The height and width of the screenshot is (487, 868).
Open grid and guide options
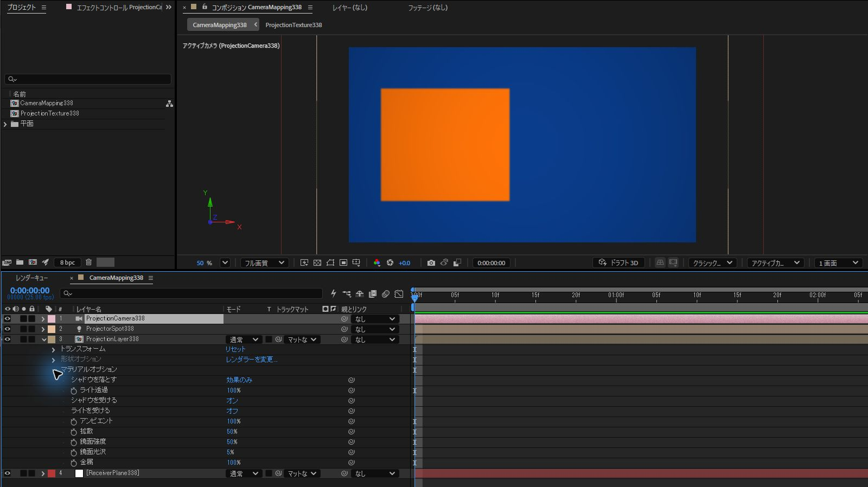(x=356, y=263)
